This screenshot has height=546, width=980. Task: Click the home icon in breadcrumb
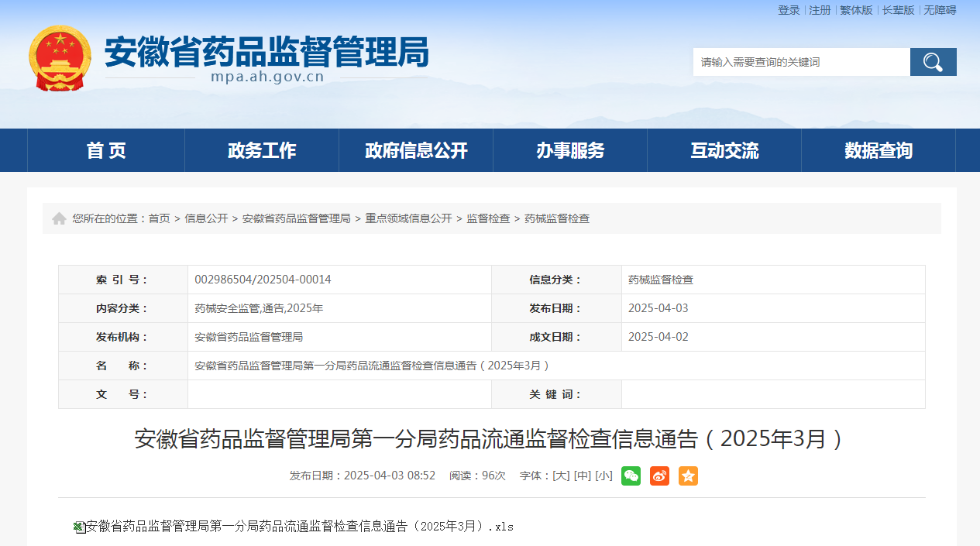click(59, 219)
